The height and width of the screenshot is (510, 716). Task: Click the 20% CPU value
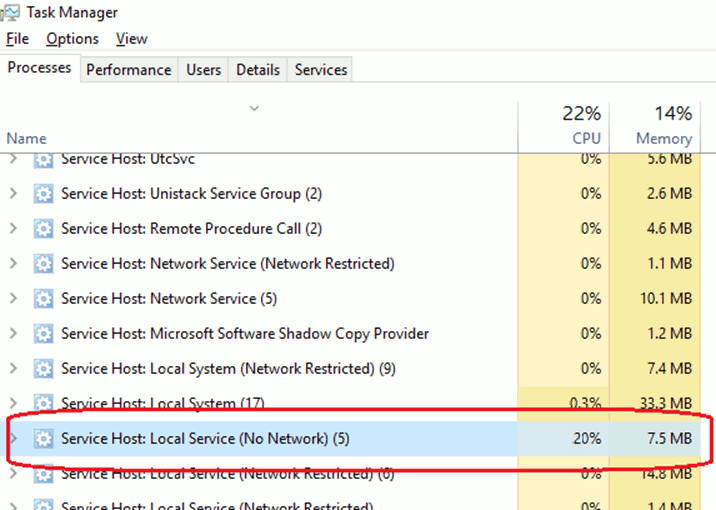pos(587,438)
